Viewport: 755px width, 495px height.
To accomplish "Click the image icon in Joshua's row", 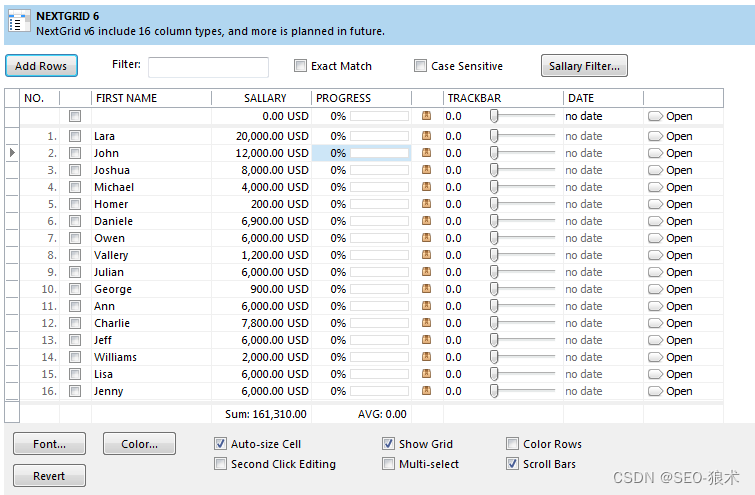I will 426,170.
